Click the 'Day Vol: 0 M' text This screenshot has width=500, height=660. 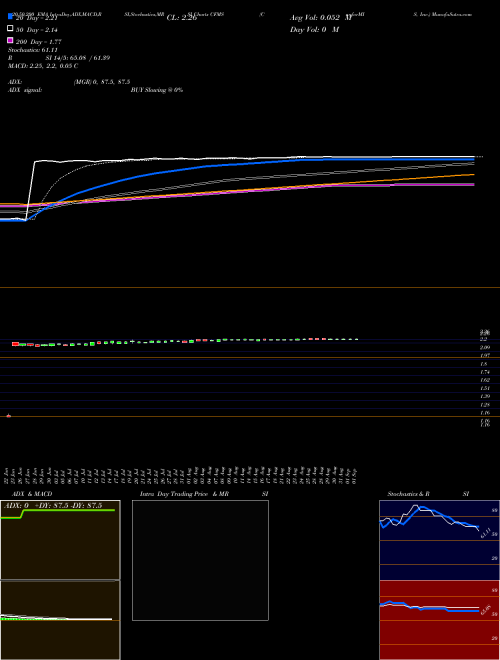point(314,30)
